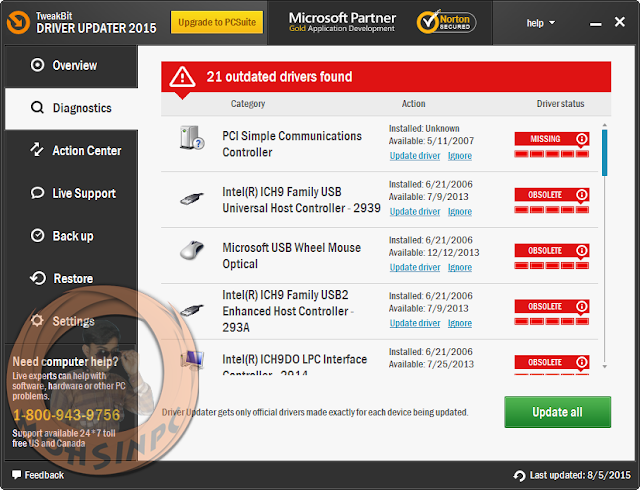Open the help dropdown menu
The width and height of the screenshot is (640, 490).
point(540,23)
